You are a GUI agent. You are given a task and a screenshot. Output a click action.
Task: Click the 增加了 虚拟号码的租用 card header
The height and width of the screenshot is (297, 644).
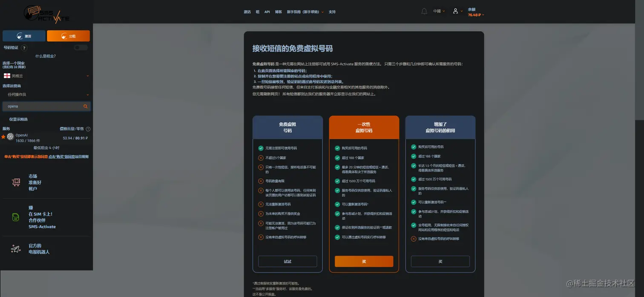coord(440,127)
